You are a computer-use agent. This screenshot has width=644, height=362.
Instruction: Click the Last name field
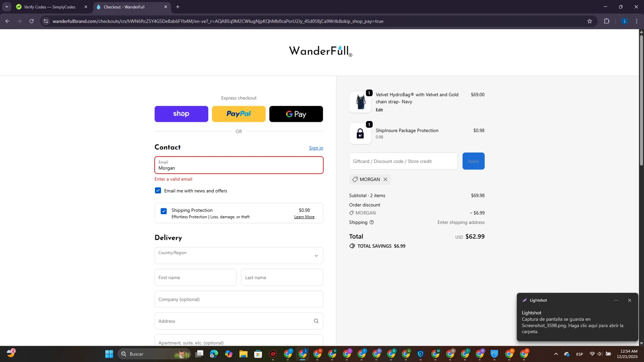tap(282, 278)
